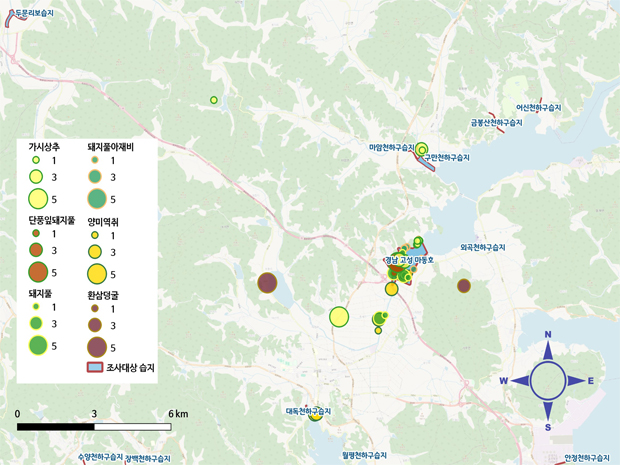
Task: Click the north arrow compass rose
Action: click(547, 381)
